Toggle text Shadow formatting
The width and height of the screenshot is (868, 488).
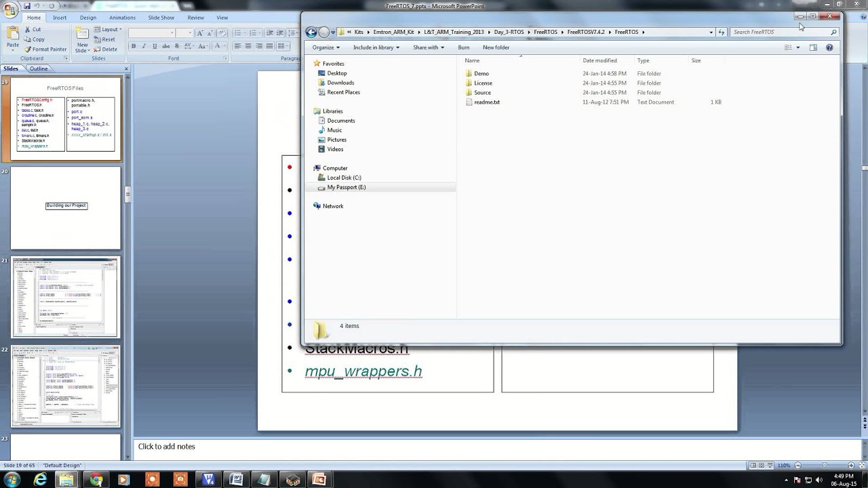coord(176,46)
